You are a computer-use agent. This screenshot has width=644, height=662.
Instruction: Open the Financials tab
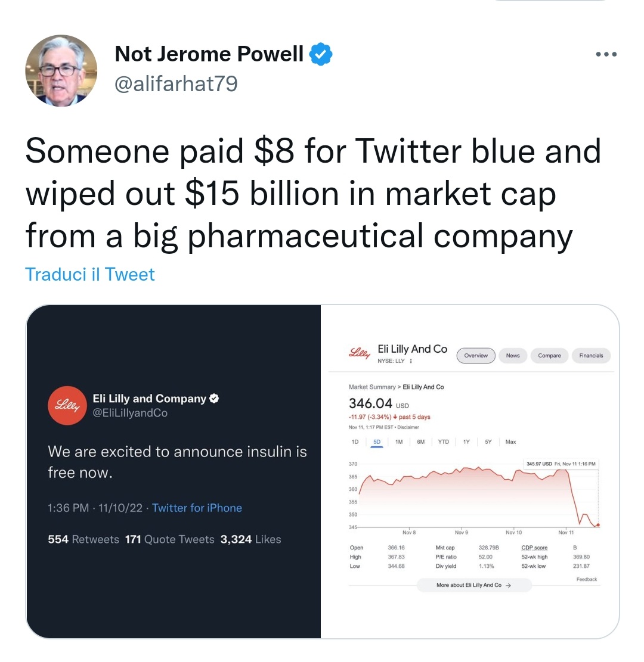[591, 356]
